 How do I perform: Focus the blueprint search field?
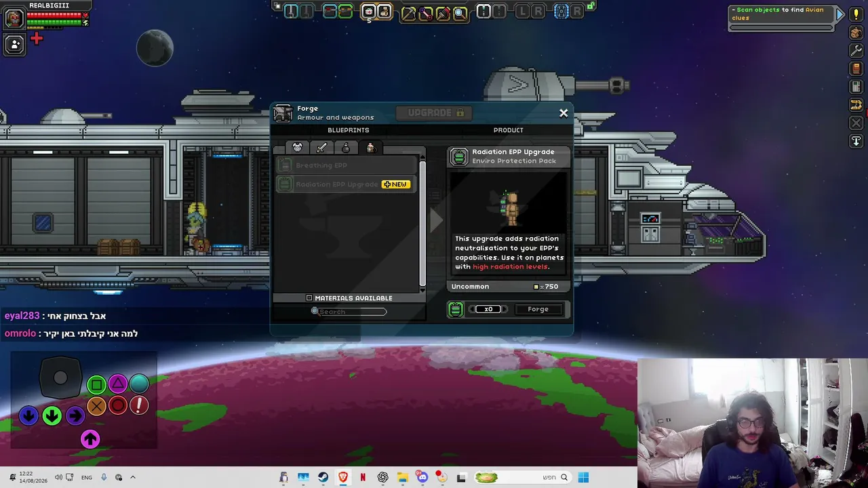click(349, 312)
